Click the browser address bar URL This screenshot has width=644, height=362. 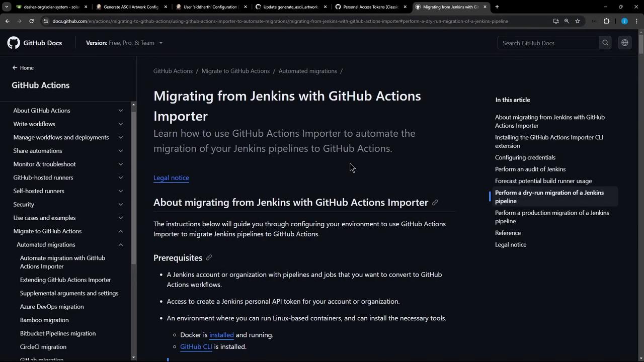280,21
